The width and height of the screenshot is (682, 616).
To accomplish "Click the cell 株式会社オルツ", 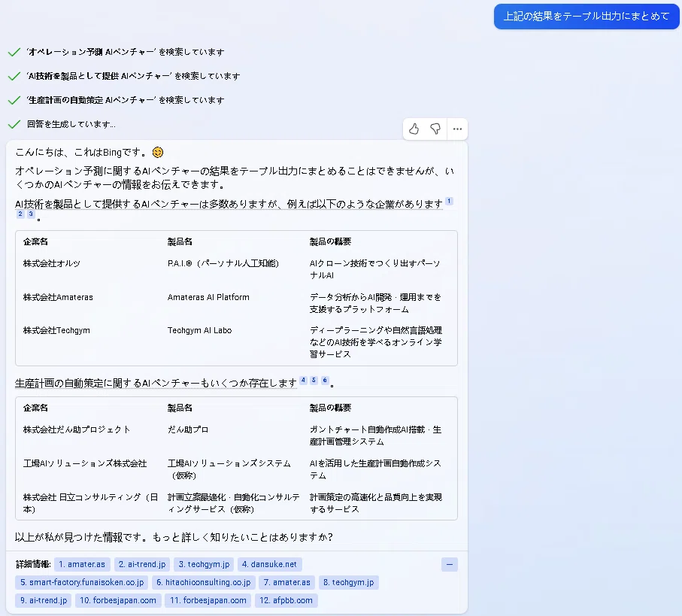I will coord(52,264).
